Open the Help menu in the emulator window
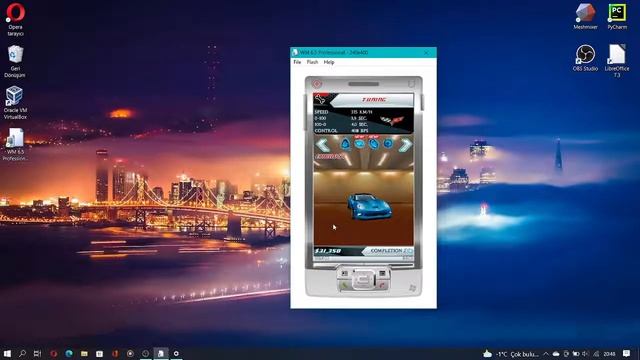This screenshot has width=640, height=360. pyautogui.click(x=329, y=62)
